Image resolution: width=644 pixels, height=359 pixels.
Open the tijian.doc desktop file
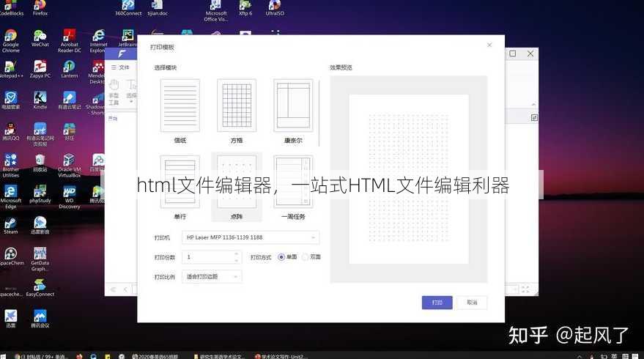[158, 8]
